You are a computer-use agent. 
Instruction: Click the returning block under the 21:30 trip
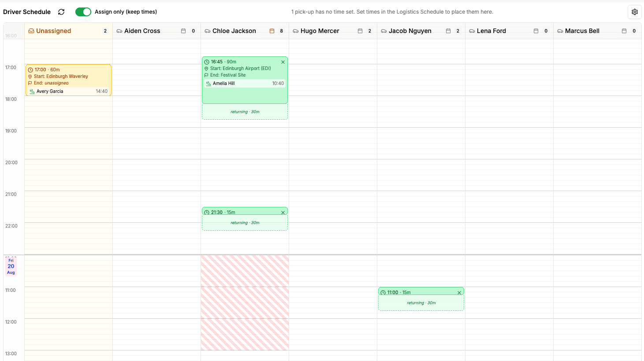tap(245, 223)
